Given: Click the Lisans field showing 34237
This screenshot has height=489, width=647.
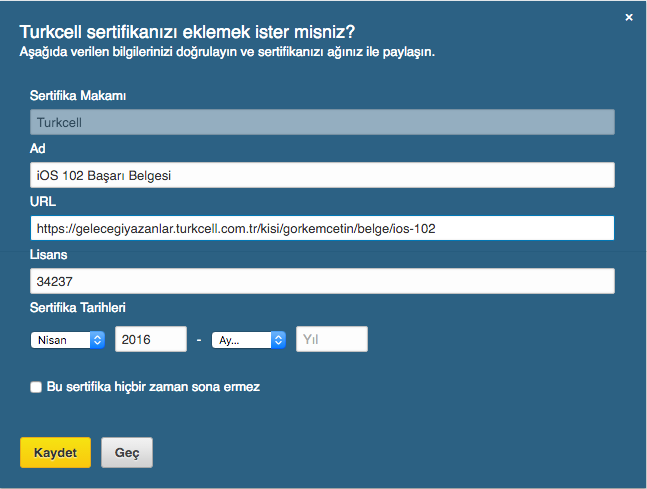Looking at the screenshot, I should pos(322,281).
